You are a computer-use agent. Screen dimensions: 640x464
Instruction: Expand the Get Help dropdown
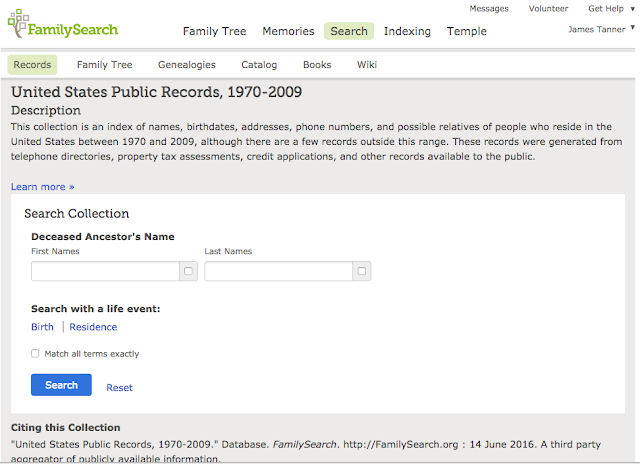[611, 9]
